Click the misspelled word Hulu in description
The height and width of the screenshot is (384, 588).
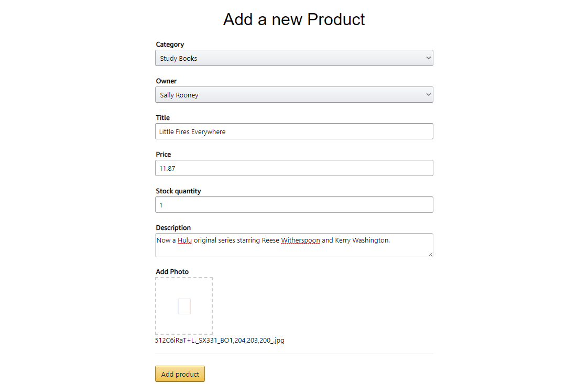pos(184,240)
